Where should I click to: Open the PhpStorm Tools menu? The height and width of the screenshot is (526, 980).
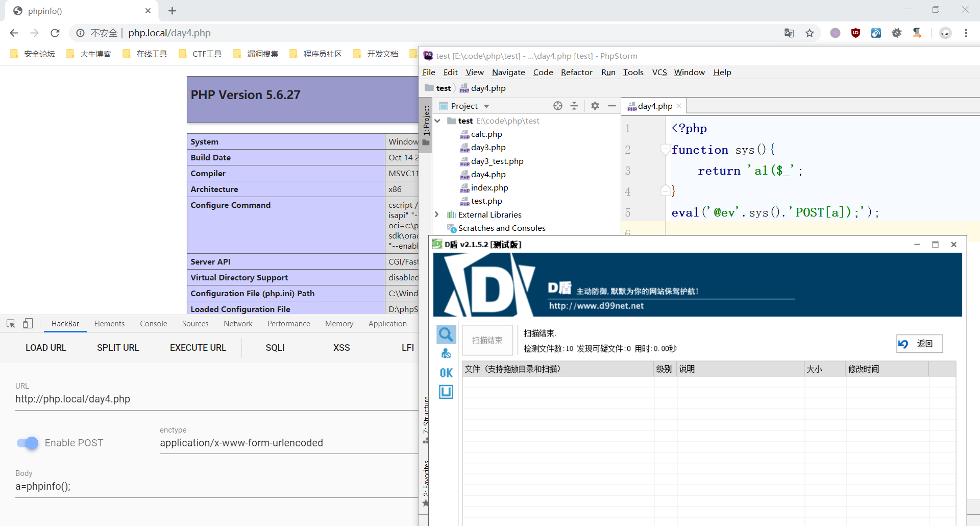tap(633, 73)
